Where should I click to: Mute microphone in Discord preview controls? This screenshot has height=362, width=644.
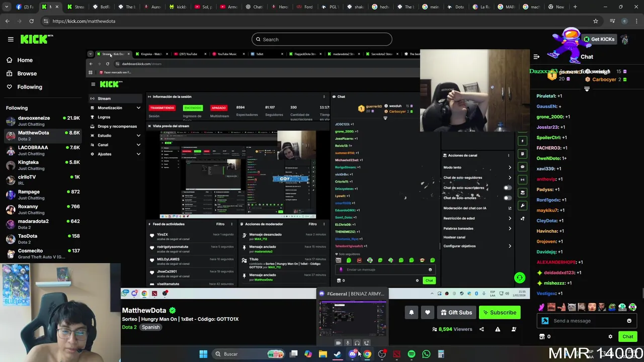click(347, 343)
